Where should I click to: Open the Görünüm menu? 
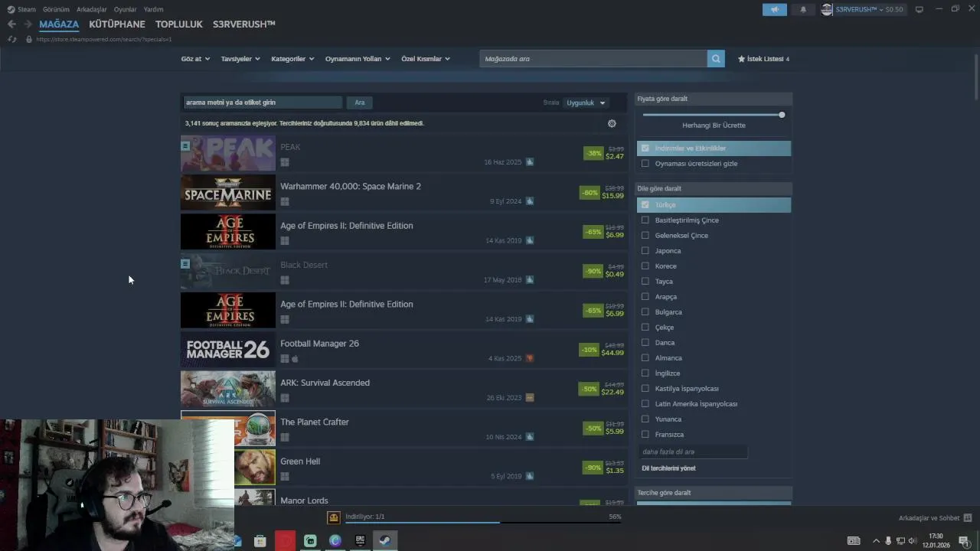click(56, 9)
